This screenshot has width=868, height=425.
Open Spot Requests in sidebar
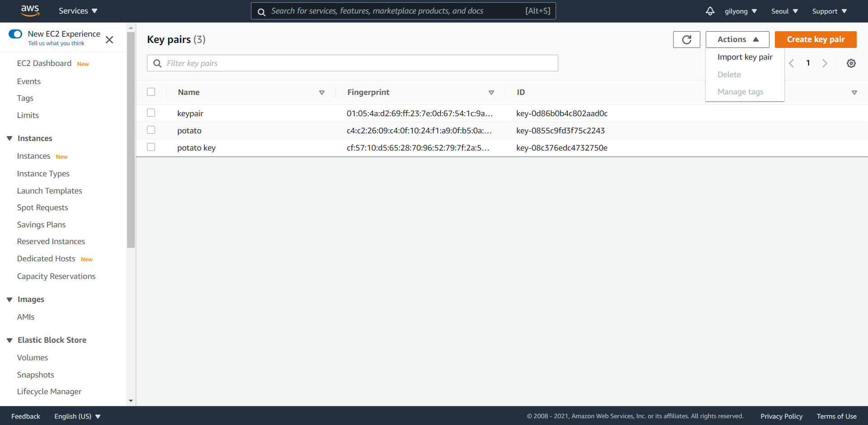[x=42, y=208]
